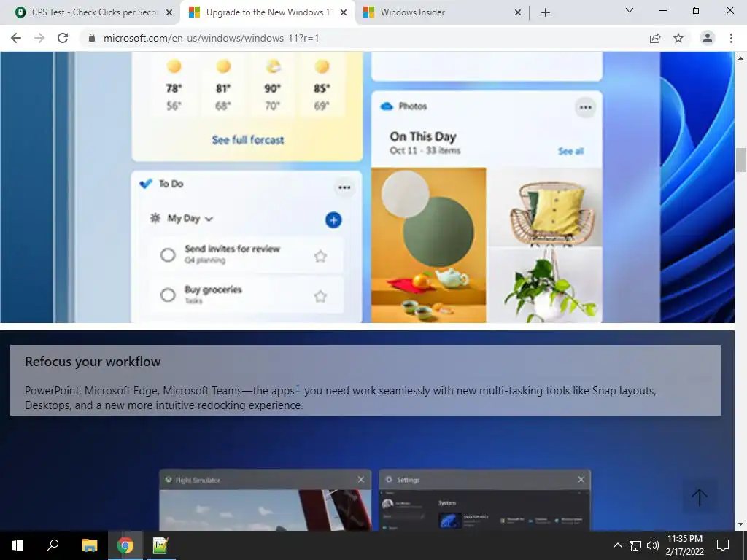Click the To Do checkmark icon

coord(146,183)
